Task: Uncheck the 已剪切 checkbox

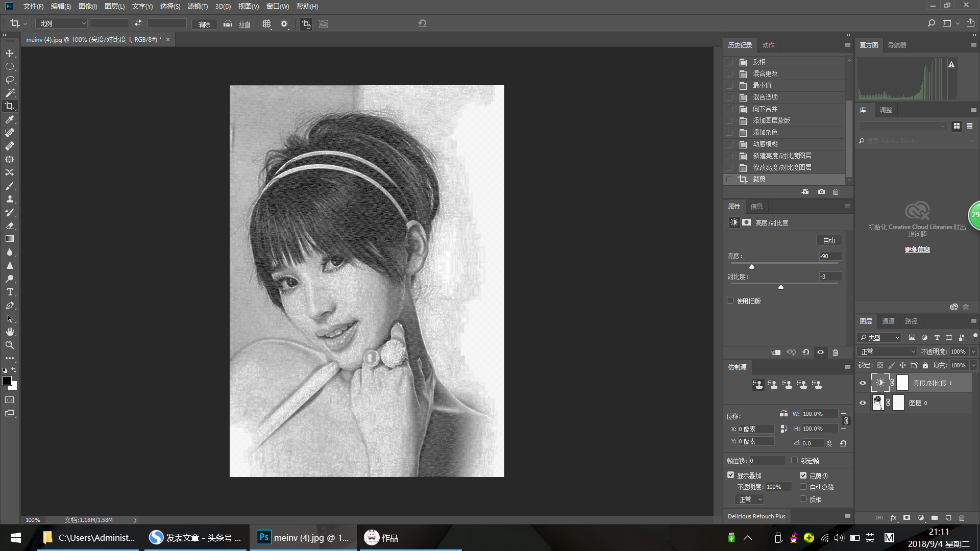Action: [803, 475]
